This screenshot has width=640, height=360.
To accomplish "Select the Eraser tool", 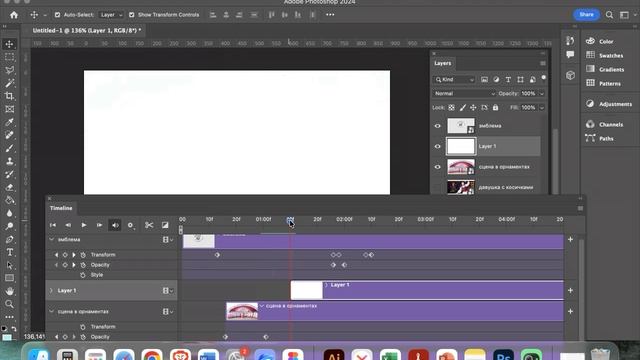I will coord(9,187).
